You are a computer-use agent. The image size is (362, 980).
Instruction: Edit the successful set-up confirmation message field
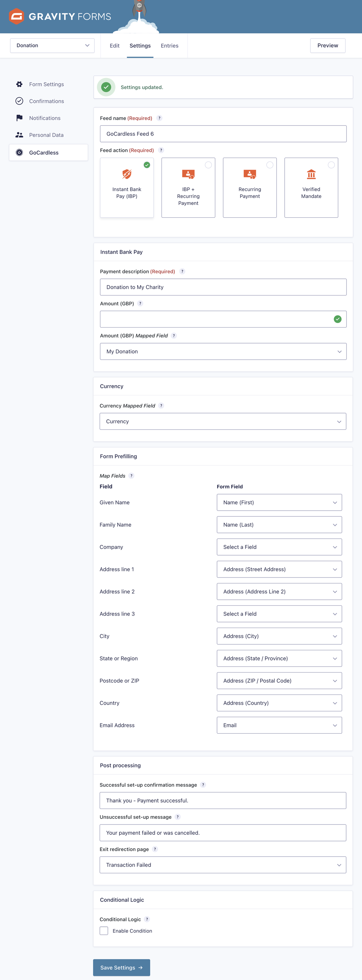click(223, 800)
